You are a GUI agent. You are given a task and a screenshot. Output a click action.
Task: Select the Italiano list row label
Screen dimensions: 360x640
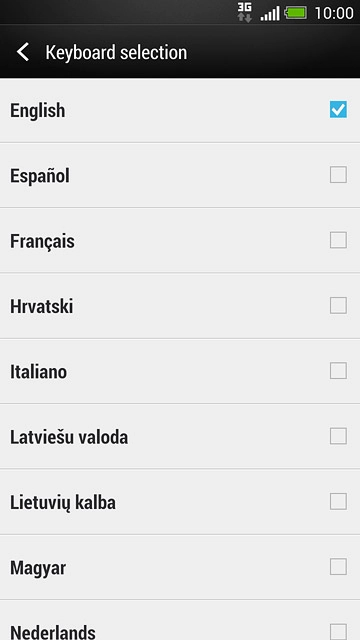tap(38, 372)
